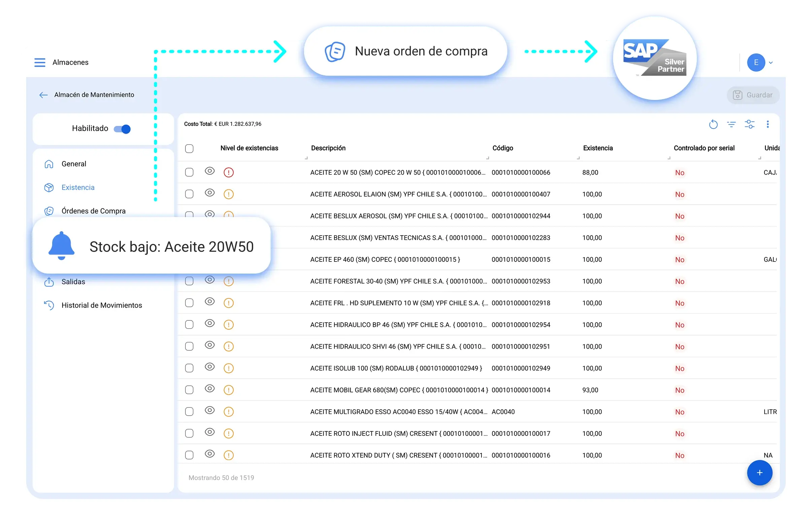Click the blue plus add button
This screenshot has height=525, width=812.
pos(759,473)
